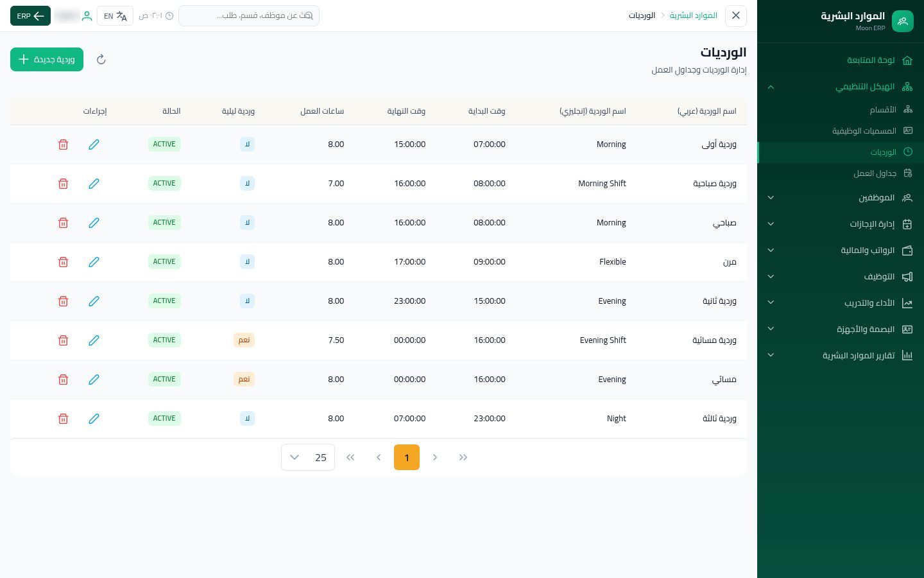The width and height of the screenshot is (924, 578).
Task: Edit the وردية ثالثة Night shift
Action: coord(94,419)
